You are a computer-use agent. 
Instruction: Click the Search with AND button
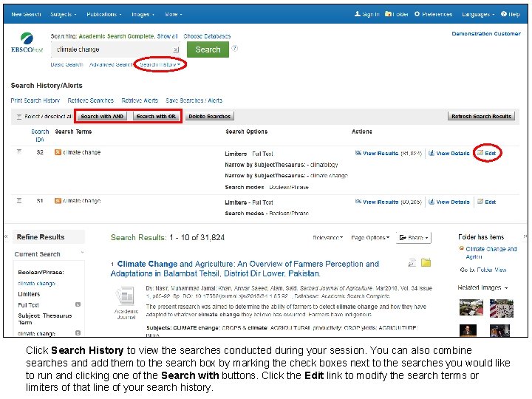point(102,117)
